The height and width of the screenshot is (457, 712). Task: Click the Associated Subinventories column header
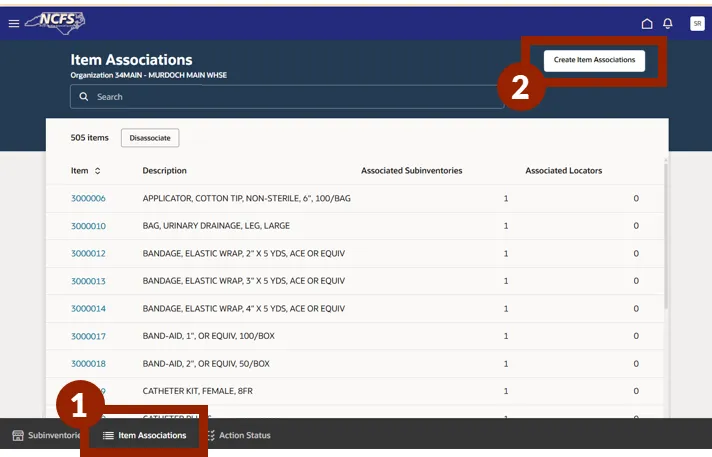(411, 171)
